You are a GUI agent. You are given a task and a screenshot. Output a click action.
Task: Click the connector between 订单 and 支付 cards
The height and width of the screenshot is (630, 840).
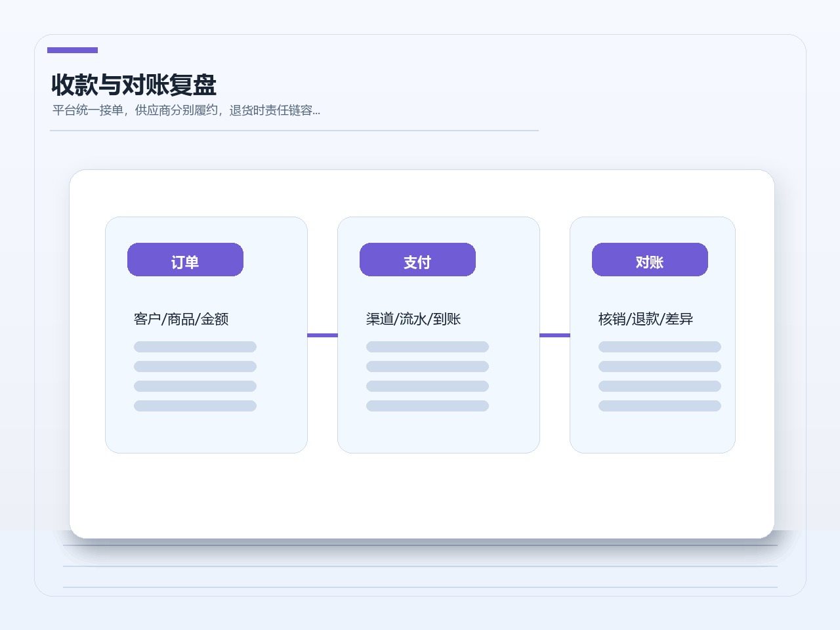322,335
